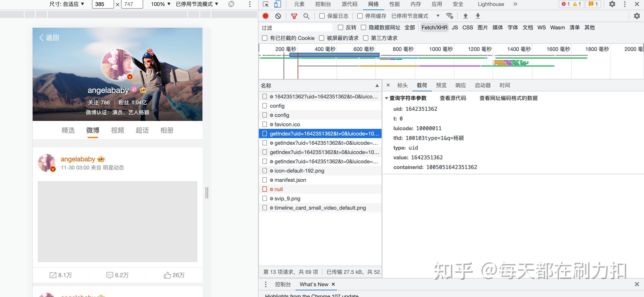This screenshot has height=297, width=644.
Task: Click the viewport width field 385
Action: click(103, 4)
